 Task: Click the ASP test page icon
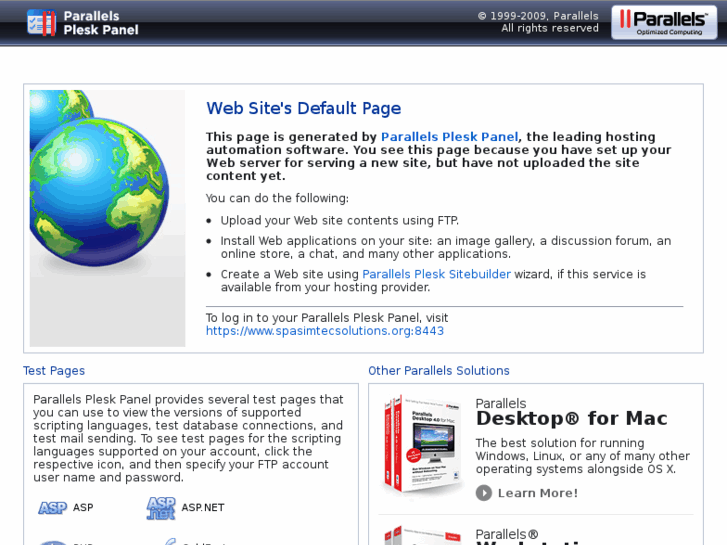52,508
